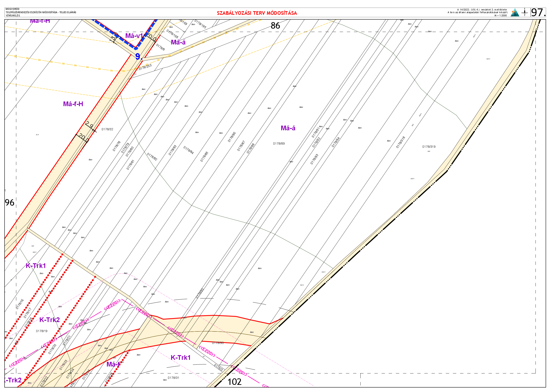Click parcel number 0178/31
The height and width of the screenshot is (392, 555).
coord(173,378)
